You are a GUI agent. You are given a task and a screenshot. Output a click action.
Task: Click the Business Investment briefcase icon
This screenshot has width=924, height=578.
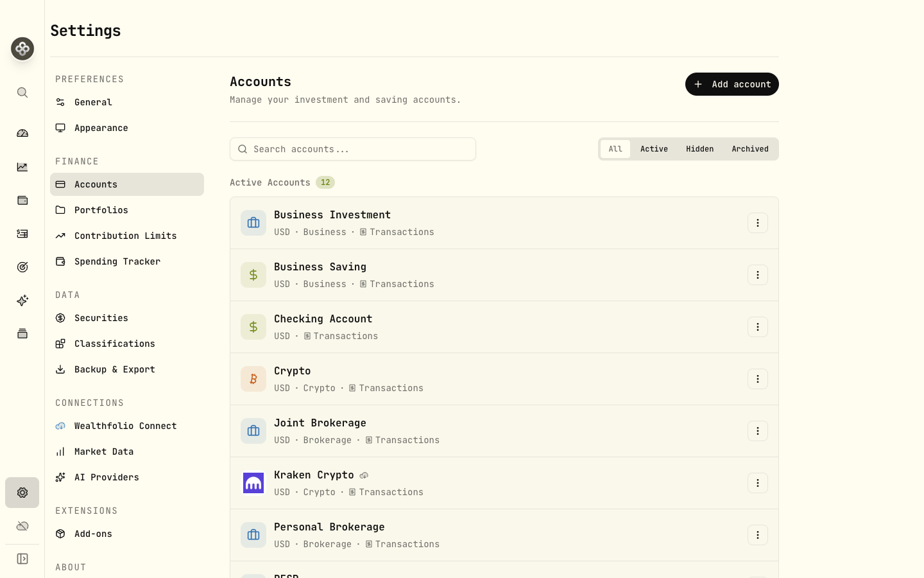253,223
